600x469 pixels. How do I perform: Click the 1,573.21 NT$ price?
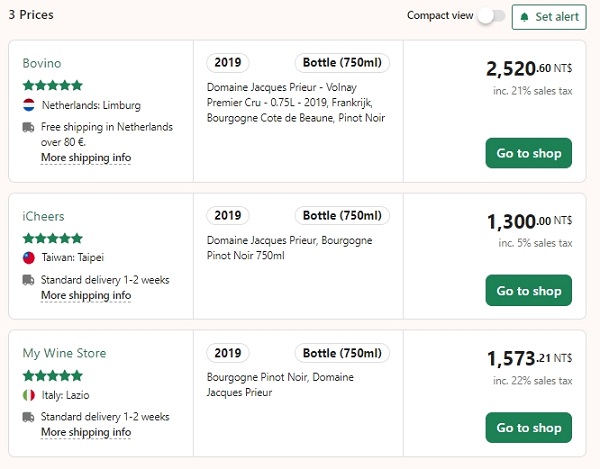pyautogui.click(x=530, y=358)
